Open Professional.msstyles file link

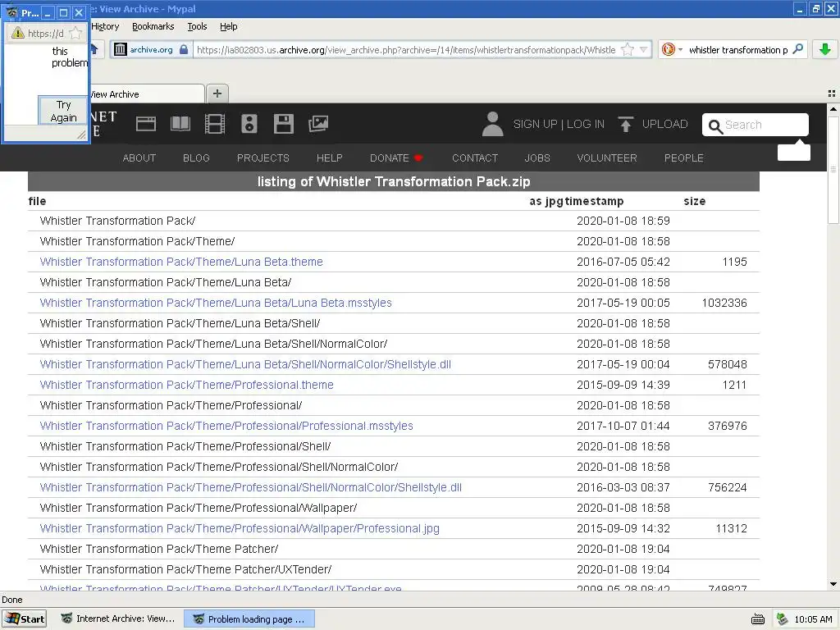pyautogui.click(x=226, y=426)
